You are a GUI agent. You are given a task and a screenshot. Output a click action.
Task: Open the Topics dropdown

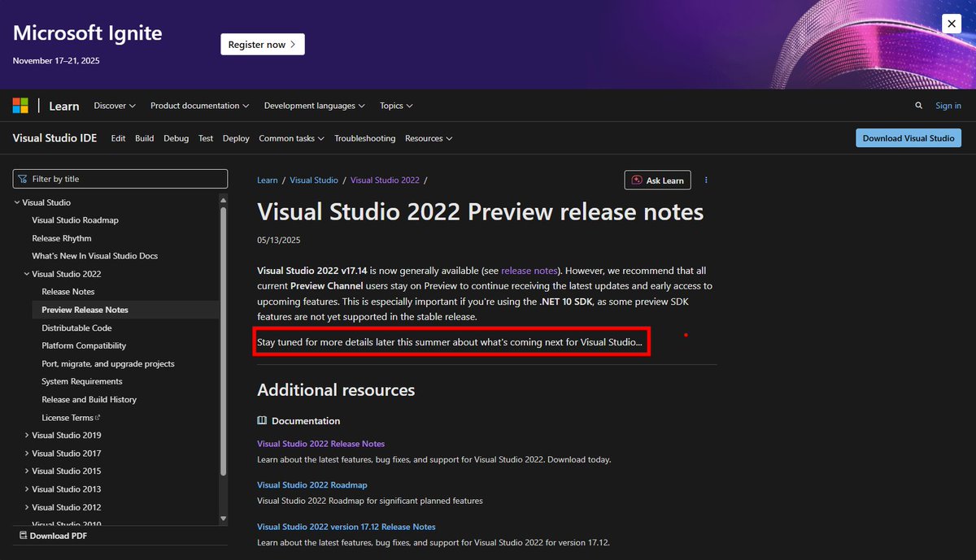[x=396, y=106]
